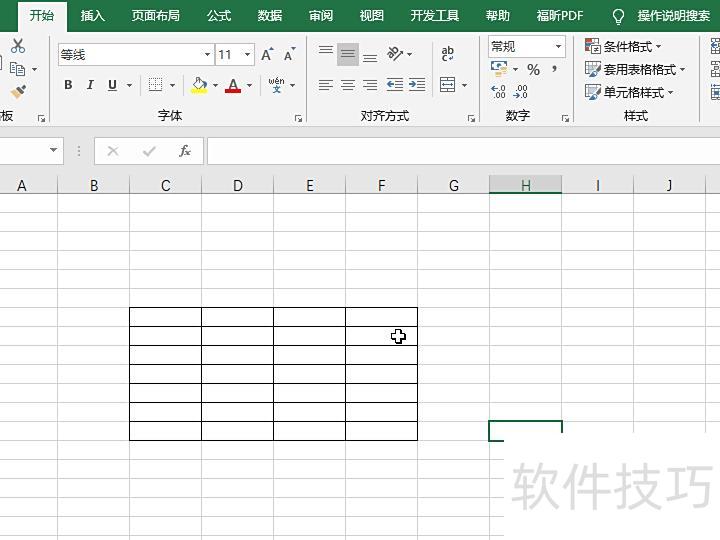
Task: Align text left
Action: (326, 85)
